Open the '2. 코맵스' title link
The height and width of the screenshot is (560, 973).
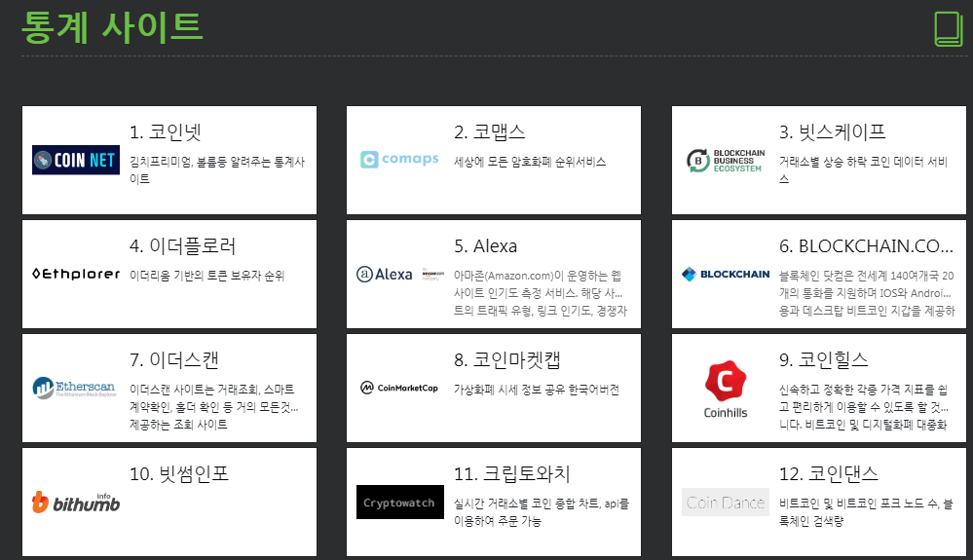490,132
